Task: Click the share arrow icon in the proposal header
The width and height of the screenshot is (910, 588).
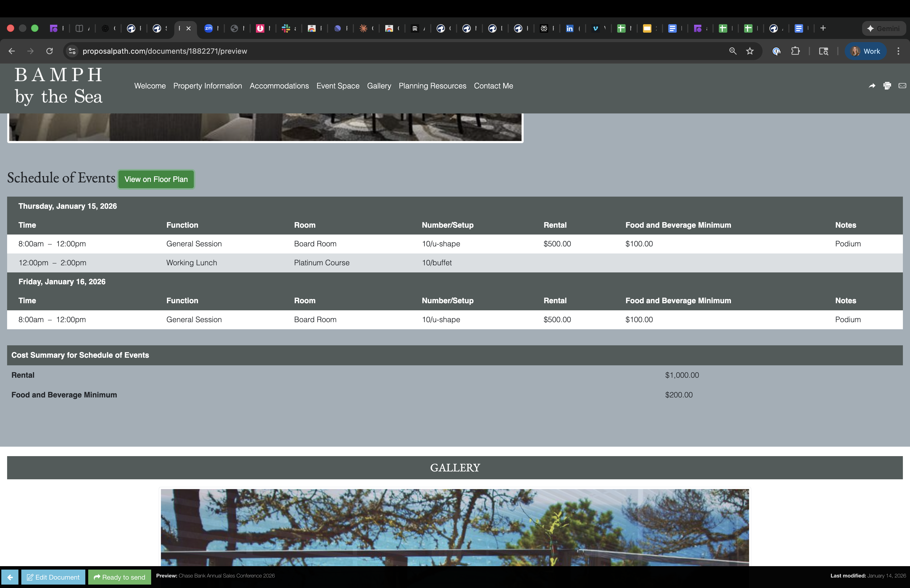Action: coord(872,86)
